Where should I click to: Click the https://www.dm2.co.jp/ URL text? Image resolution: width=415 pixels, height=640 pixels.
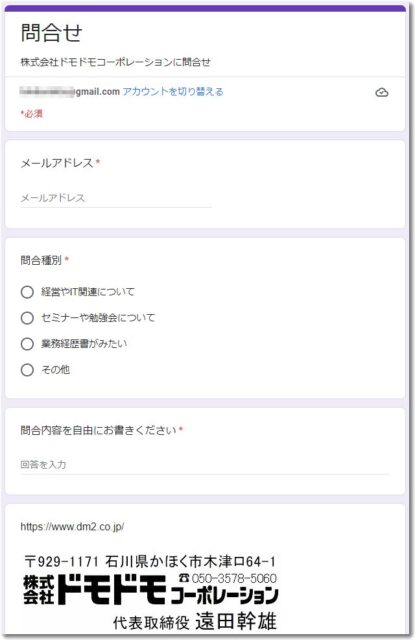[x=72, y=527]
